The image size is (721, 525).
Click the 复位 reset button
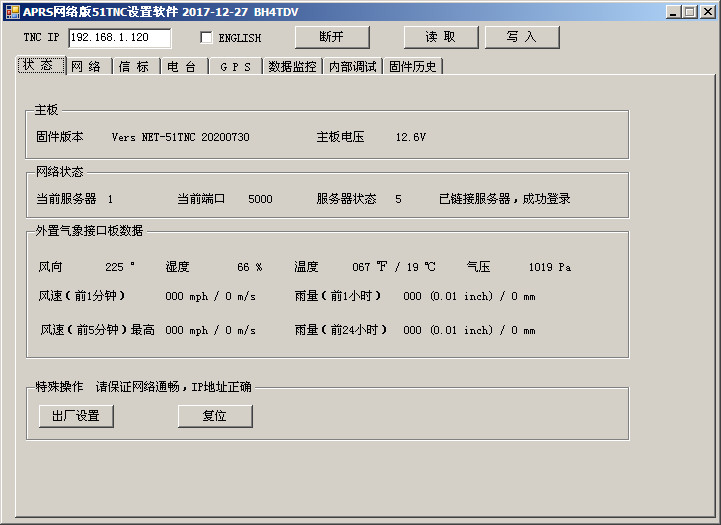coord(215,416)
